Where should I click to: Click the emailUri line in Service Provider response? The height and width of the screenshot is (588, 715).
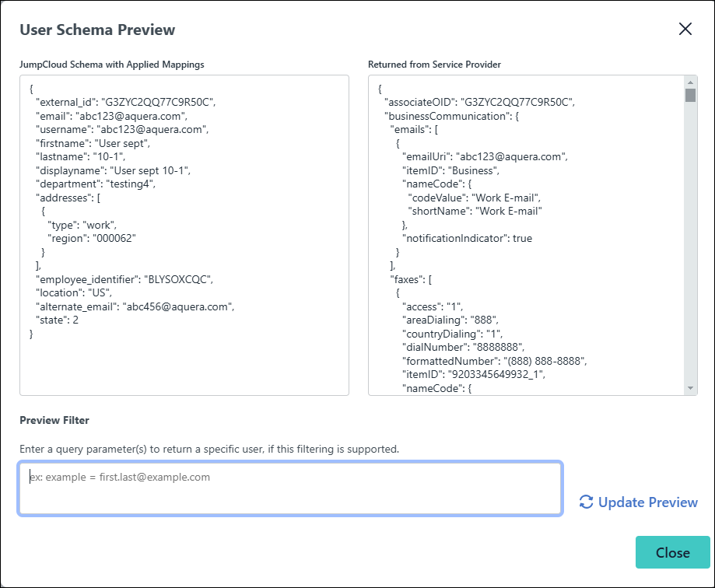pos(485,156)
